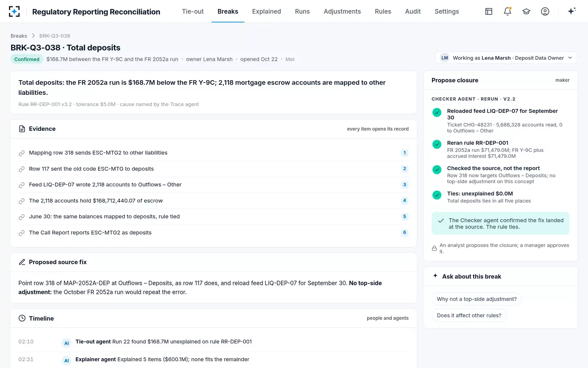Click AI avatar of Tie-out agent entry

coord(67,343)
